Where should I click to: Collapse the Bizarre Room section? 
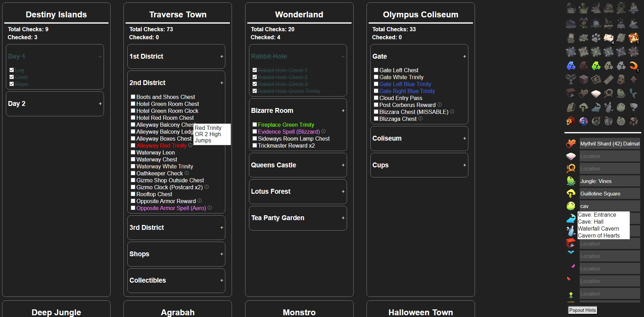point(343,110)
